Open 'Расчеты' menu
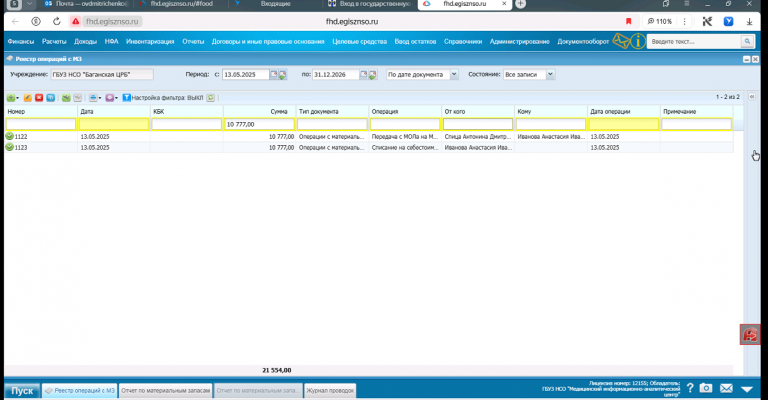 click(54, 42)
